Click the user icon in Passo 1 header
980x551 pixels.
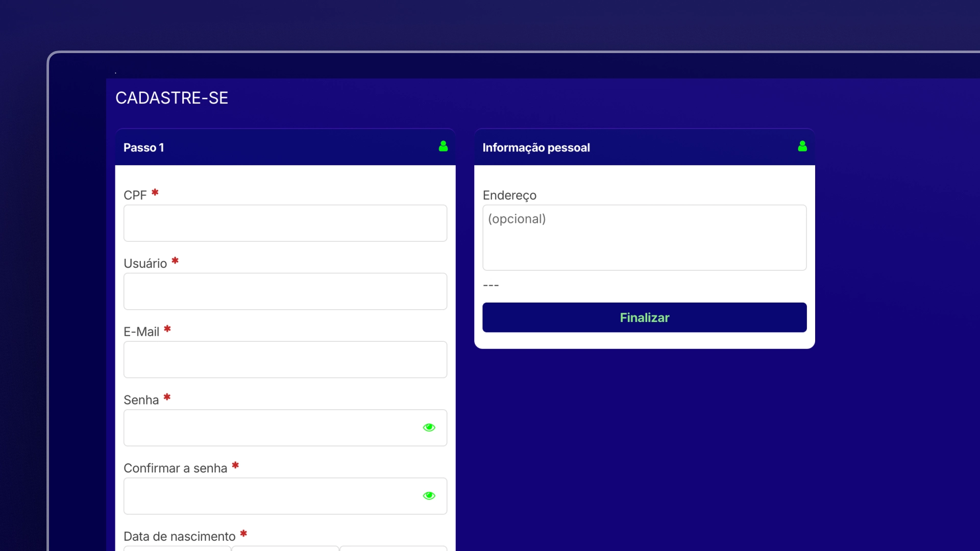point(443,146)
